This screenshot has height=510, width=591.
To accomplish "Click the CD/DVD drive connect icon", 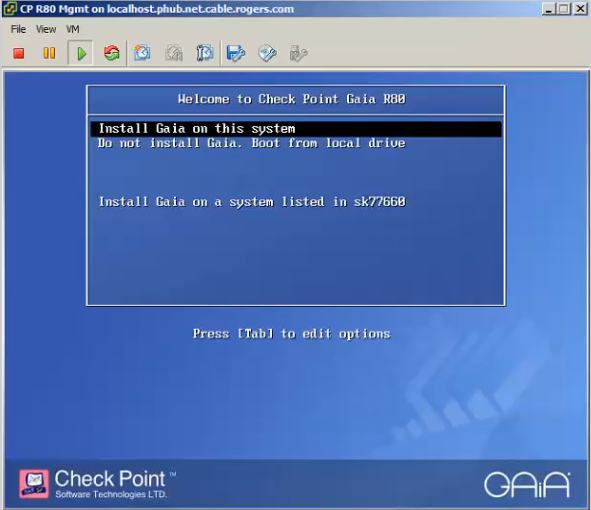I will (x=267, y=53).
